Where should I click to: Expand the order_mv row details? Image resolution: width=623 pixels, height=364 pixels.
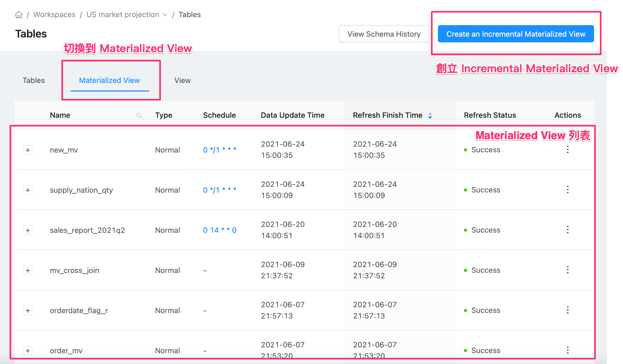(28, 351)
